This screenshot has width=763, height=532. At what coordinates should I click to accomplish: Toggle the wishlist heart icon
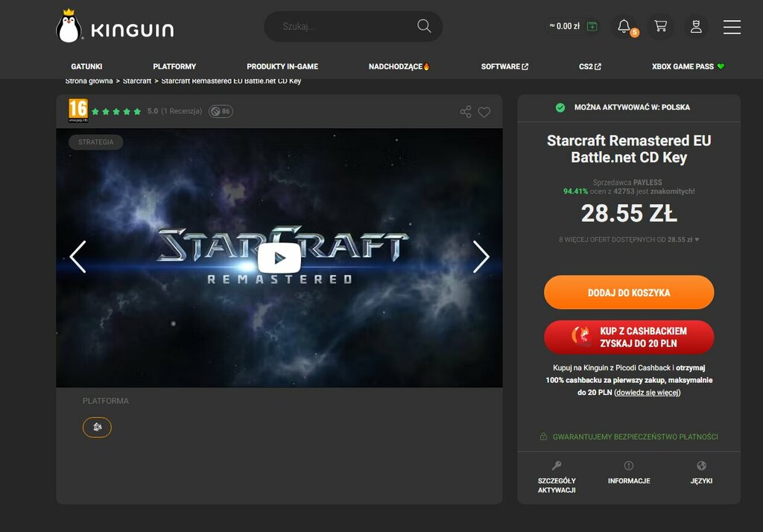click(484, 112)
